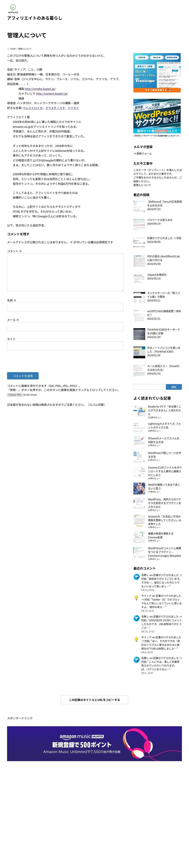Viewport: 189px width, 868px height.
Task: Click thumbnail of Kindle for PC post
Action: tap(139, 411)
